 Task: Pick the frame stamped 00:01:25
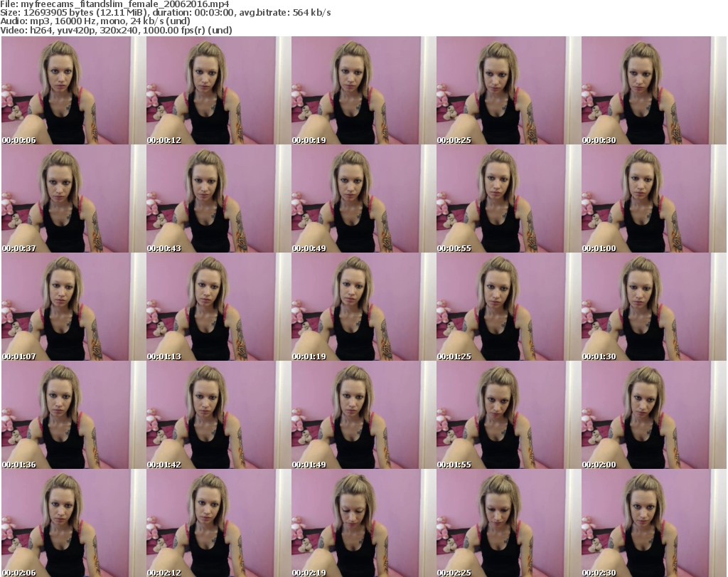pyautogui.click(x=508, y=307)
